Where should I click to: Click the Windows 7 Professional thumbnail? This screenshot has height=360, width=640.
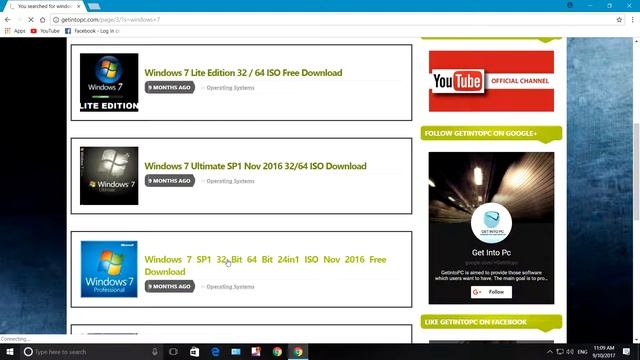(109, 269)
